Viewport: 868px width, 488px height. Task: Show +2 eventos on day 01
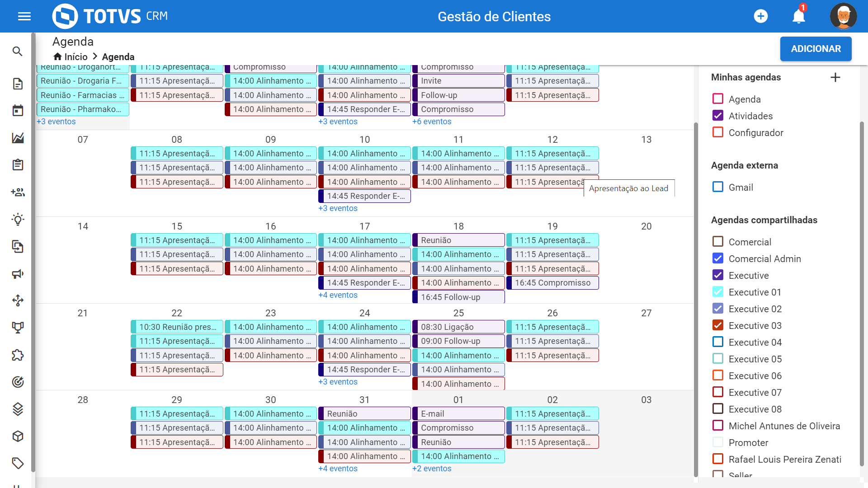coord(432,469)
